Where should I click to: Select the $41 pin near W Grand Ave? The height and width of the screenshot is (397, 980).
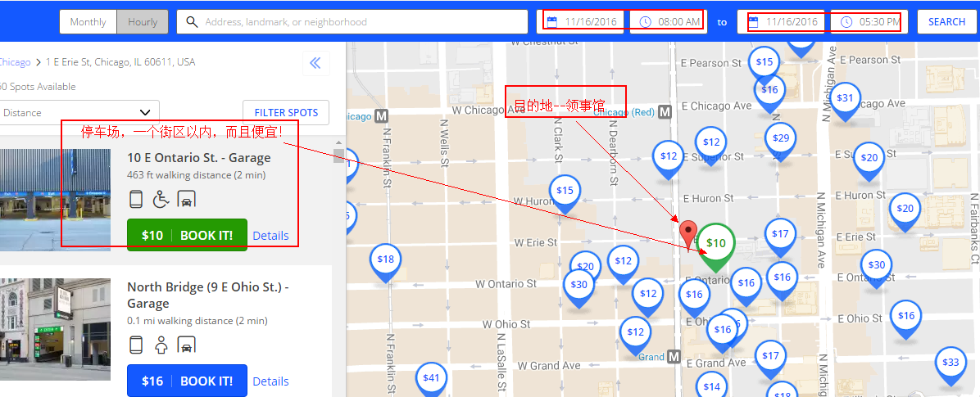pos(431,380)
